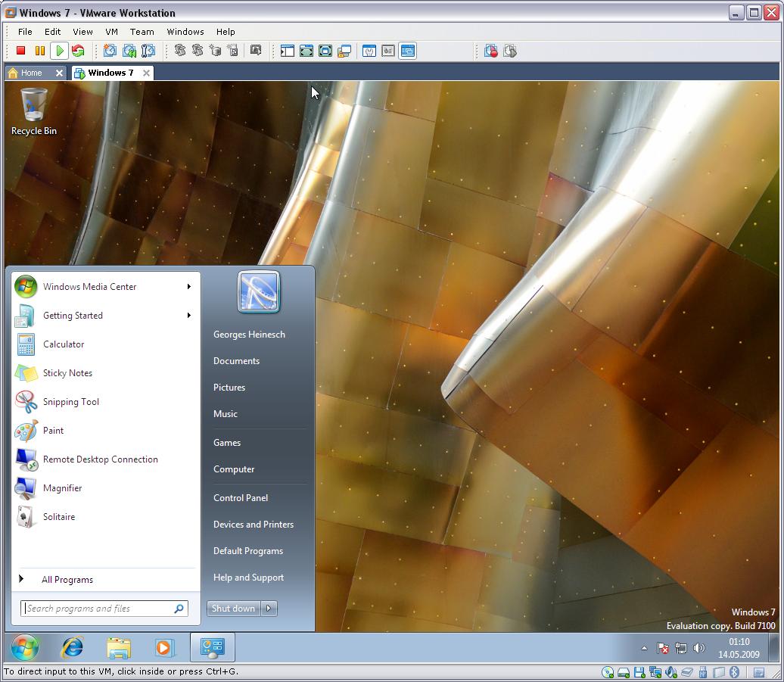Viewport: 784px width, 682px height.
Task: Open Control Panel from Start menu
Action: click(x=241, y=497)
